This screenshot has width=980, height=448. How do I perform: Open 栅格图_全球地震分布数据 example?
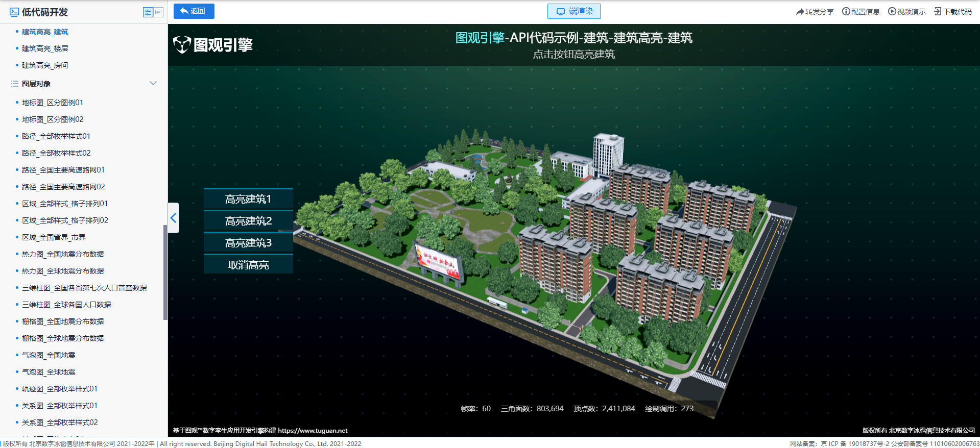point(63,338)
